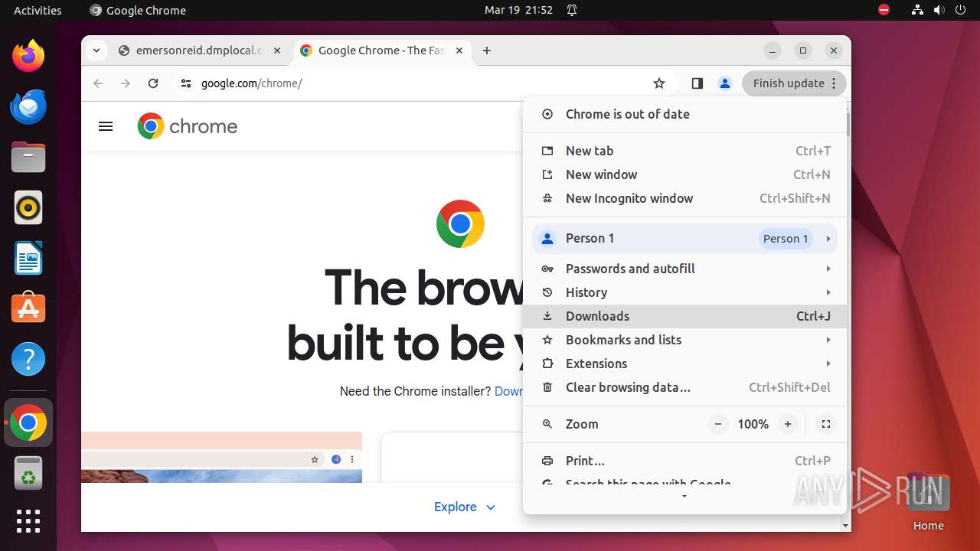
Task: Click the page scrollbar down arrow
Action: pos(846,526)
